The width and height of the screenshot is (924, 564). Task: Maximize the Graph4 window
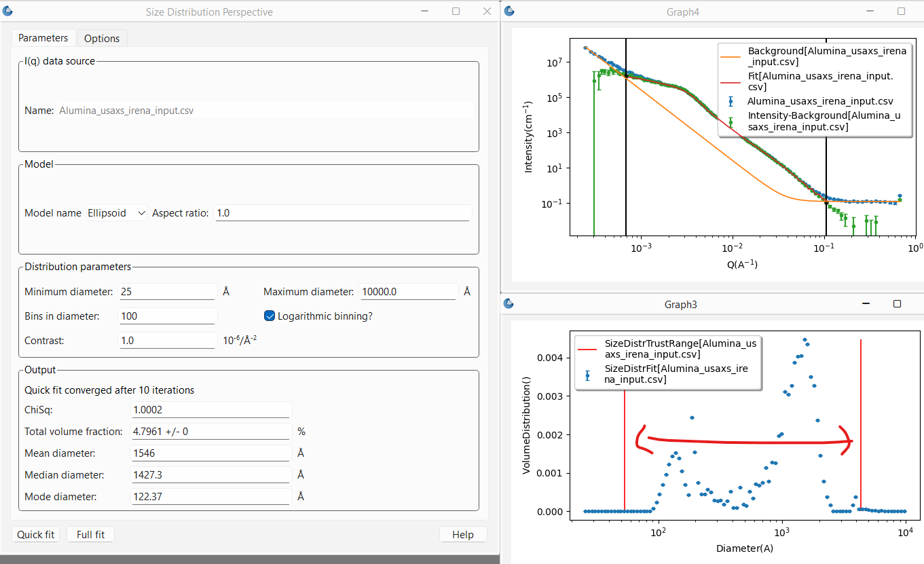(x=901, y=12)
